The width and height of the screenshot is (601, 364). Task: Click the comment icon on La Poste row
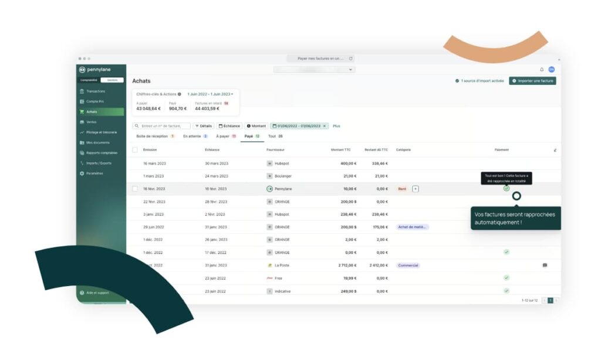(545, 266)
